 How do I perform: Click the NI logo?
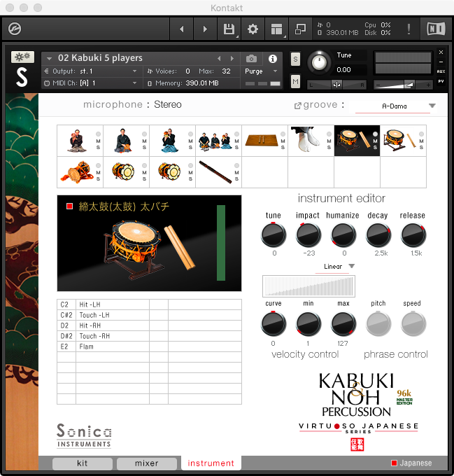tap(436, 29)
